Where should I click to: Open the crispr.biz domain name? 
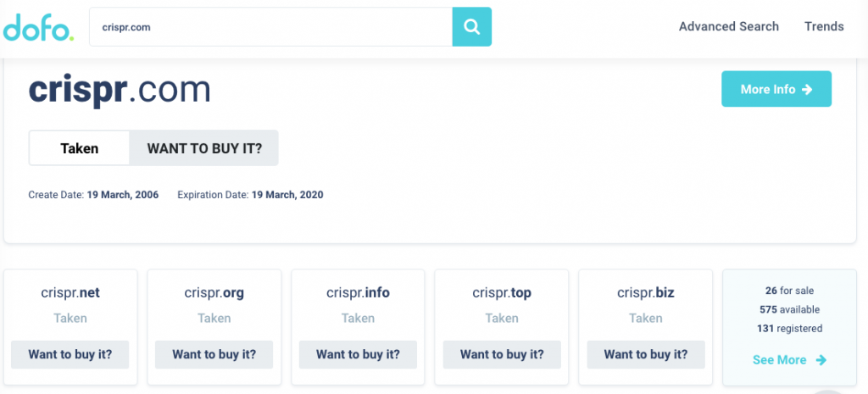click(x=646, y=292)
